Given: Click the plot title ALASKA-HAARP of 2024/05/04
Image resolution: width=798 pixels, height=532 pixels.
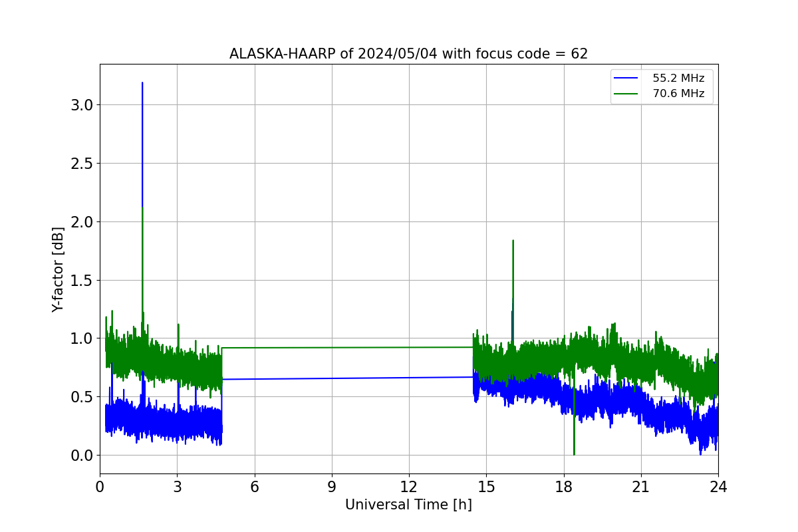Looking at the screenshot, I should tap(408, 54).
